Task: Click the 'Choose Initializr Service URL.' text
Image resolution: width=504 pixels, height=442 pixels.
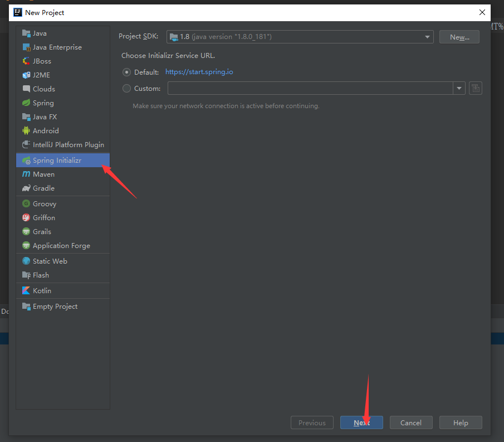Action: (x=168, y=56)
